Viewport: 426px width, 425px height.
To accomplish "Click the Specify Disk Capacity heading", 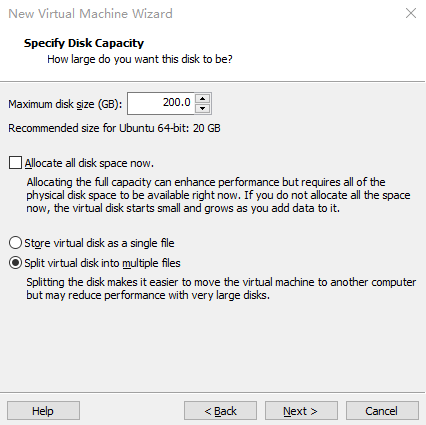I will (84, 43).
